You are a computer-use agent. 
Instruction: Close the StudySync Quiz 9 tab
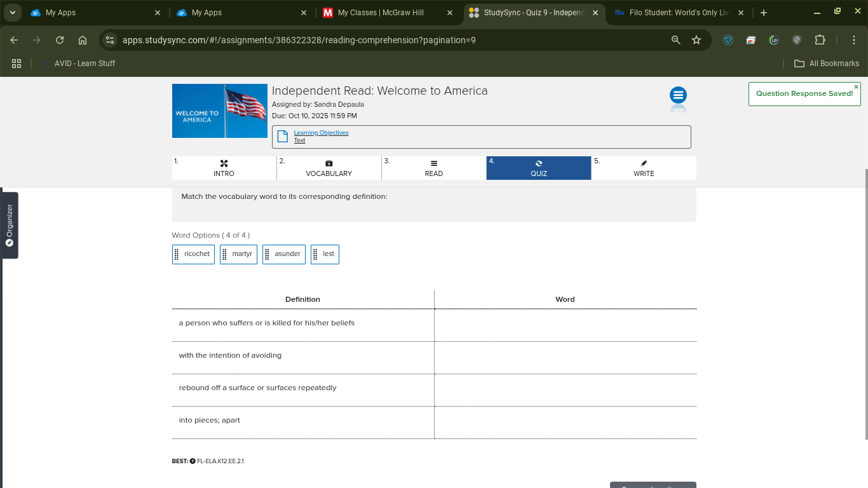coord(595,13)
